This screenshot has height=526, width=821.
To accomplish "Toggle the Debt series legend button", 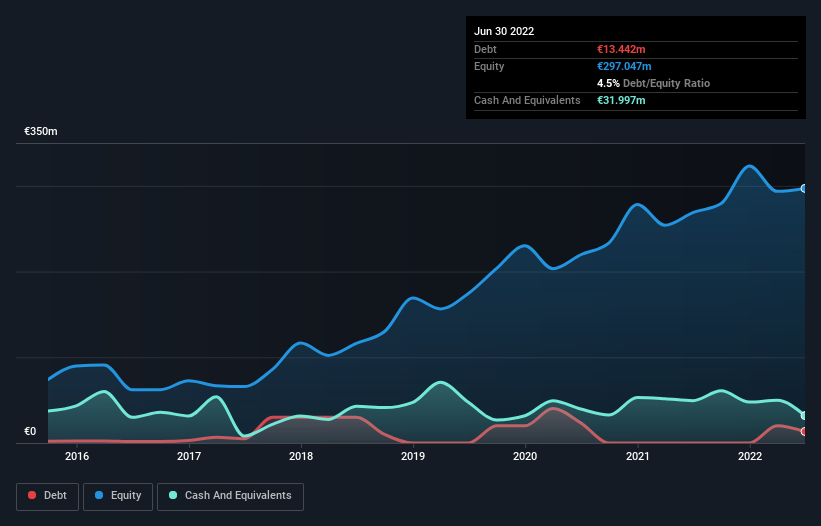I will point(47,496).
